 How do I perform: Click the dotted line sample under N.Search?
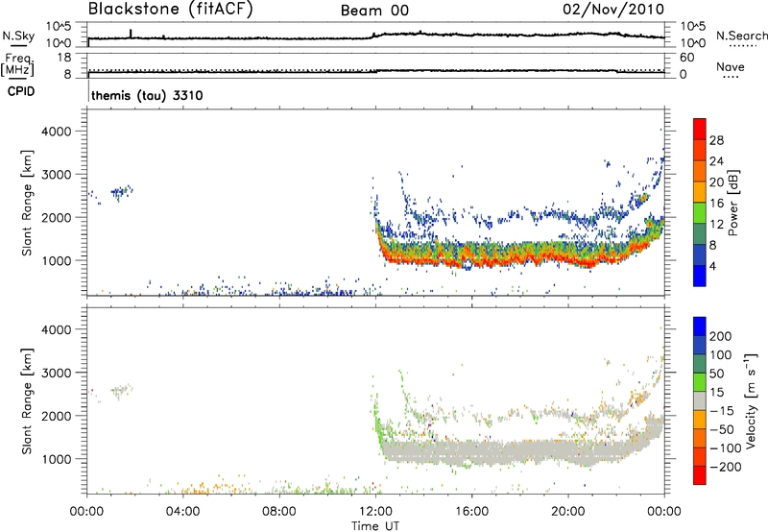(x=742, y=45)
